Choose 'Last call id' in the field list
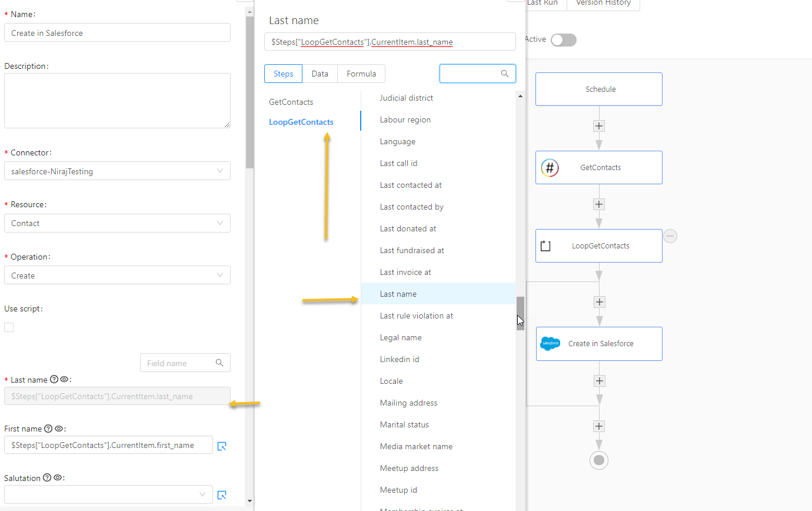 (x=438, y=163)
